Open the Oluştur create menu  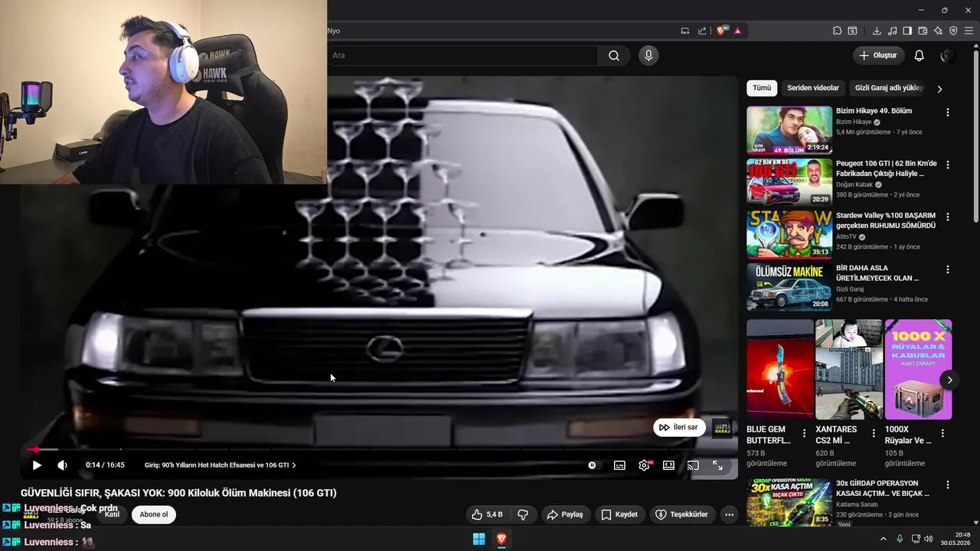click(879, 55)
